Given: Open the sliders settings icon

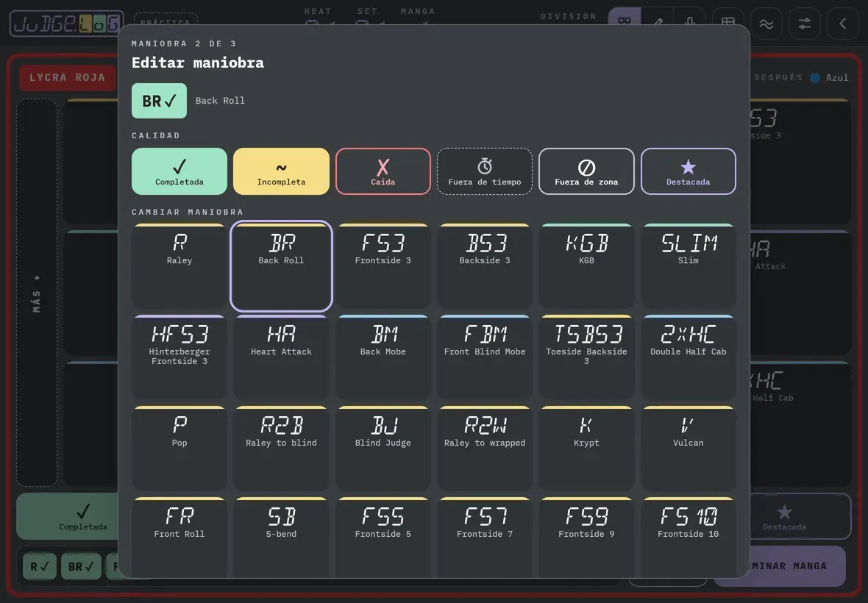Looking at the screenshot, I should click(x=804, y=24).
